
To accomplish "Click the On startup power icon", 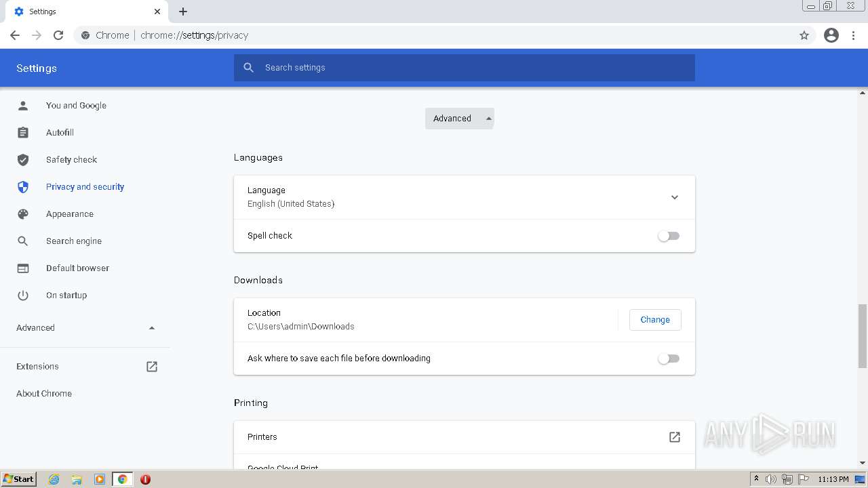I will (23, 296).
